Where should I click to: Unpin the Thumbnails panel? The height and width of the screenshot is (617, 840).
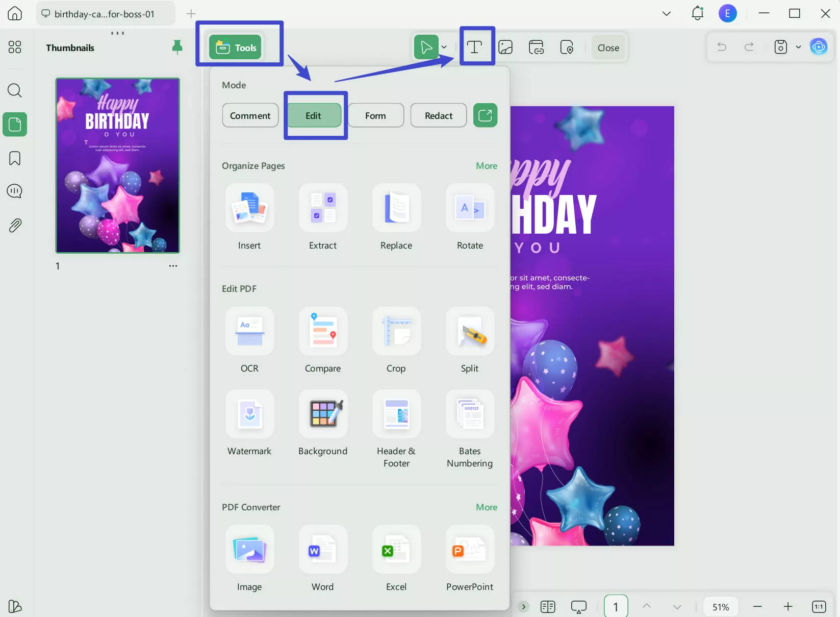[177, 47]
